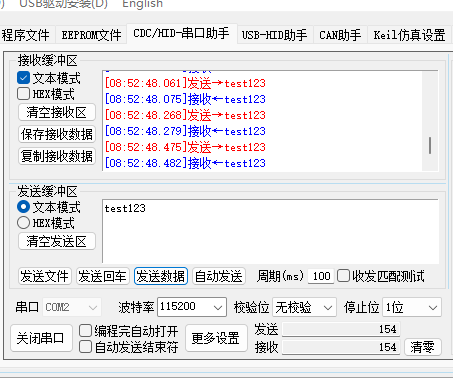453x382 pixels.
Task: Enable receive buffer HEX模式 checkbox
Action: point(23,94)
